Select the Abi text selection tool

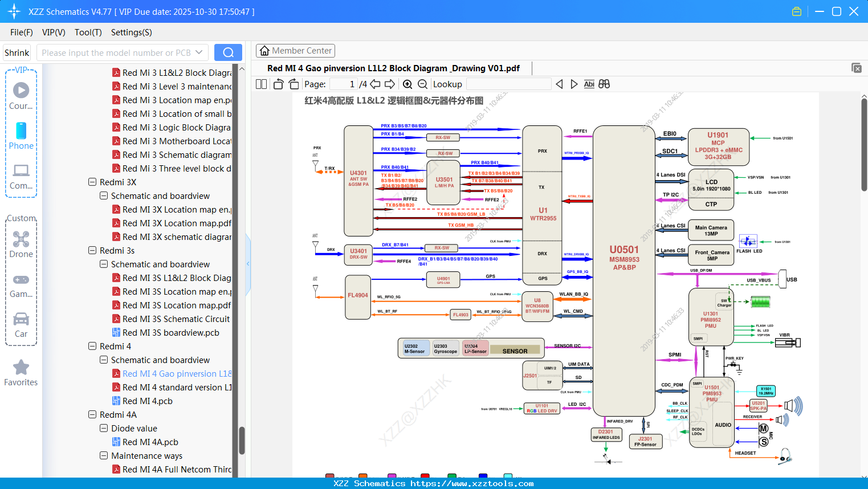pos(589,84)
